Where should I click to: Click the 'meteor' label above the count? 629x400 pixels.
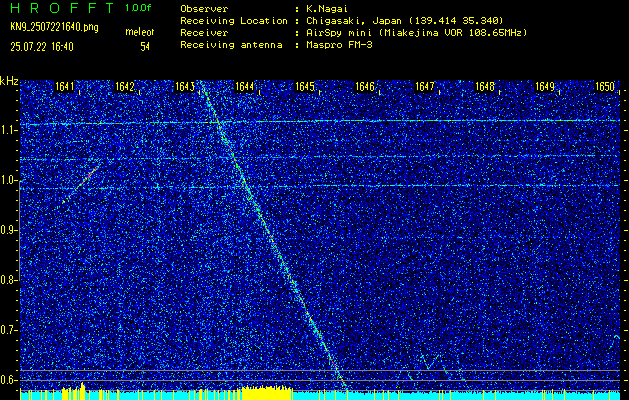[x=140, y=32]
